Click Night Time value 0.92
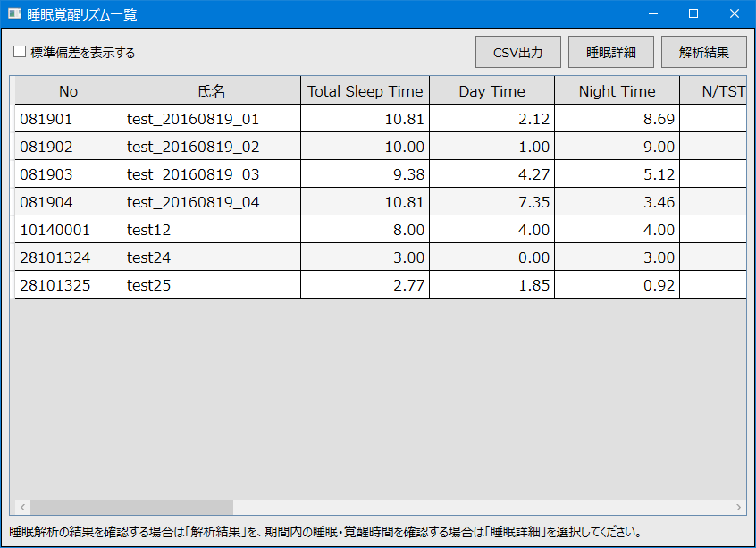 tap(617, 284)
